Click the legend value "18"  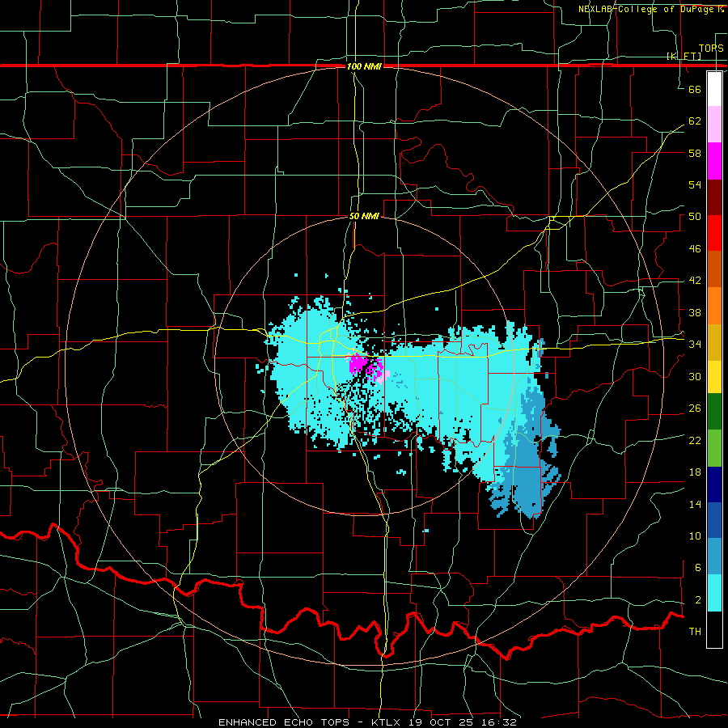[695, 472]
